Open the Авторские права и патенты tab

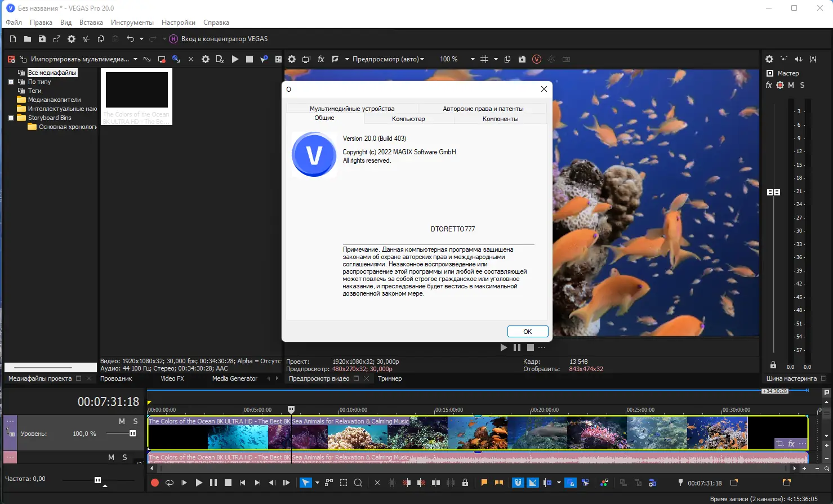click(x=483, y=109)
